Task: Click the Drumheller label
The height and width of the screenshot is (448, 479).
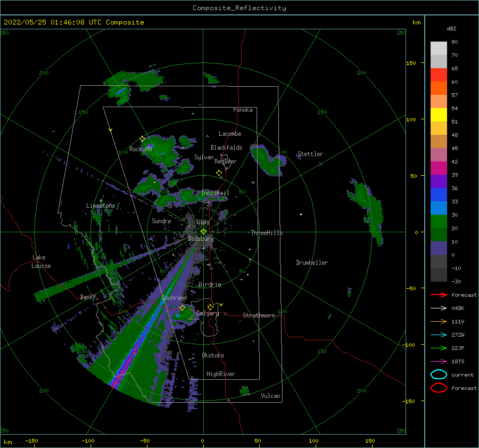Action: (312, 263)
